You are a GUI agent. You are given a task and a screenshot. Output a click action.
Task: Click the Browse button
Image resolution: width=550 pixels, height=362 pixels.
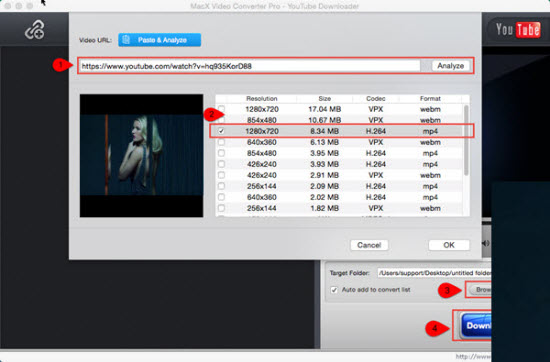pos(479,290)
